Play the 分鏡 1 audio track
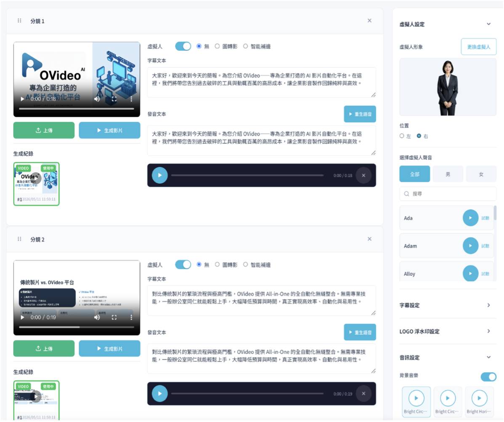 (x=160, y=175)
